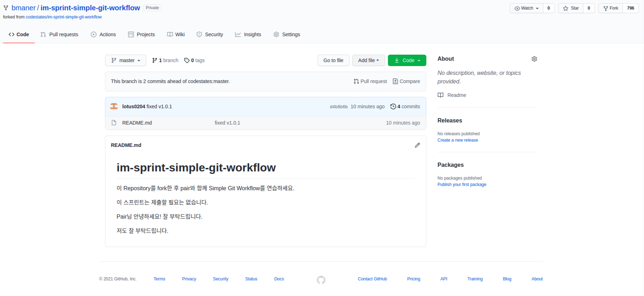Click the fork icon before bmaner

pos(6,8)
